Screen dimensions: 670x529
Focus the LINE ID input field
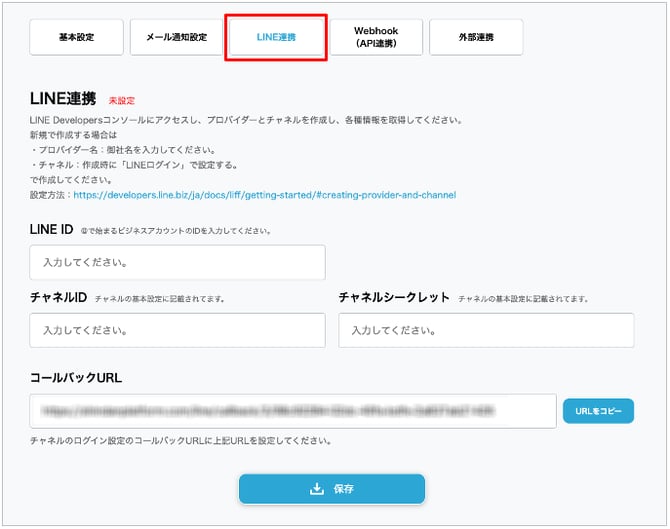click(177, 262)
